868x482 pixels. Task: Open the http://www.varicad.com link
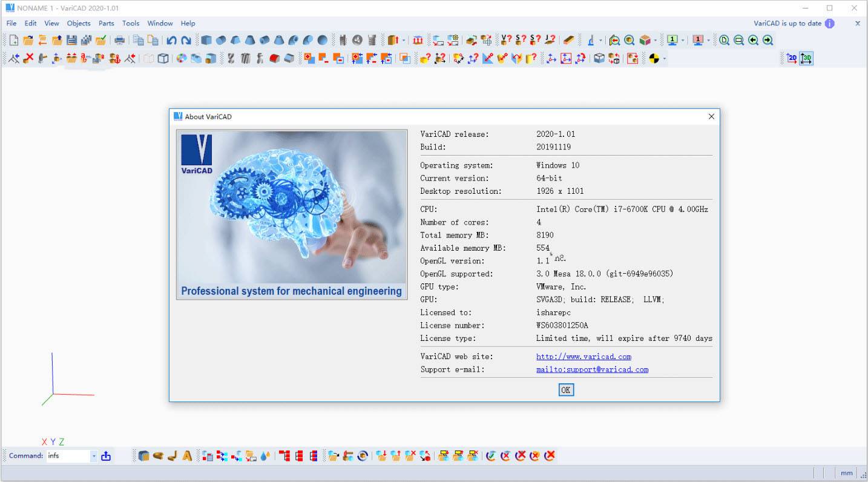584,357
